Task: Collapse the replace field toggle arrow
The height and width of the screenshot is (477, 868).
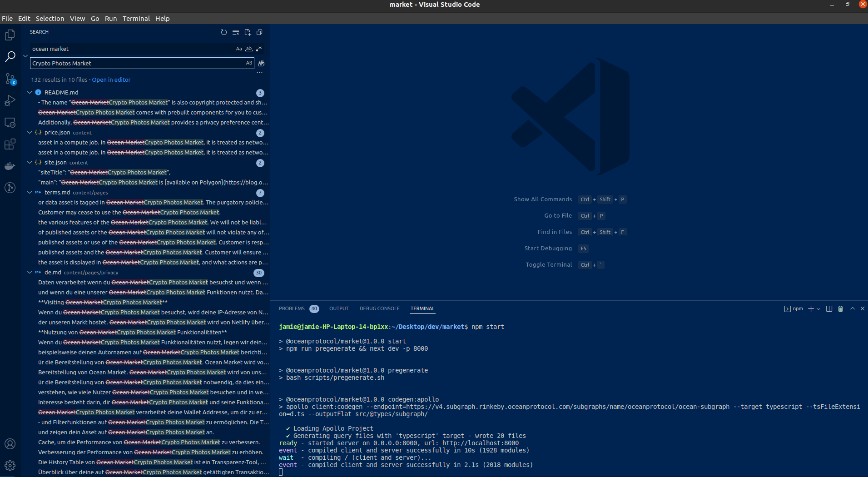Action: [x=25, y=56]
